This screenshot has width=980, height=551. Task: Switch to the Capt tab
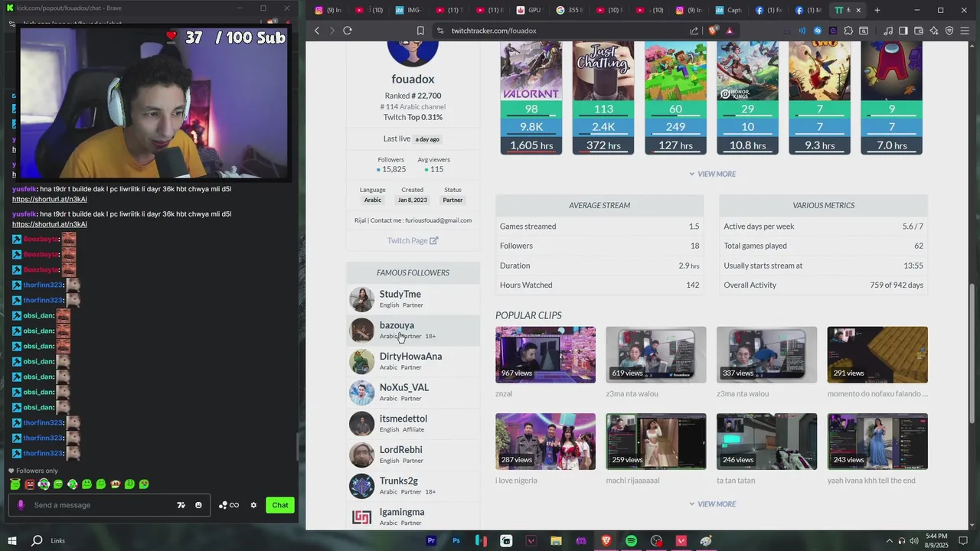tap(728, 10)
